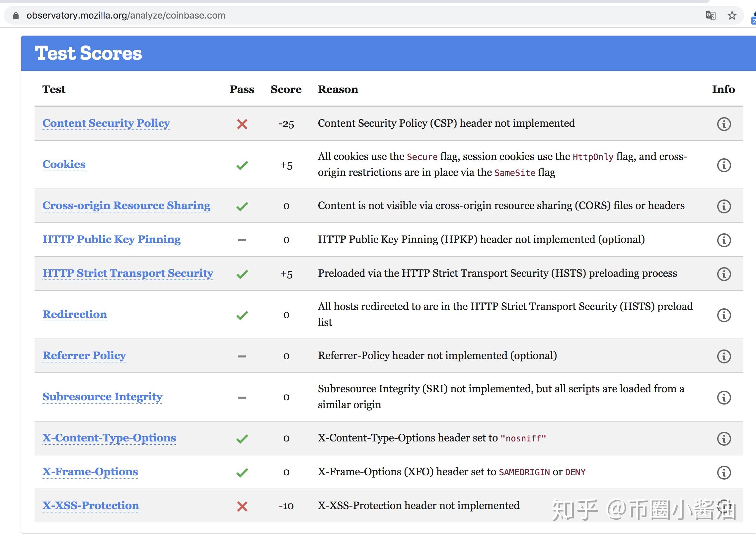Click the +5 score in Cookies row
Viewport: 756px width, 541px height.
pyautogui.click(x=286, y=165)
